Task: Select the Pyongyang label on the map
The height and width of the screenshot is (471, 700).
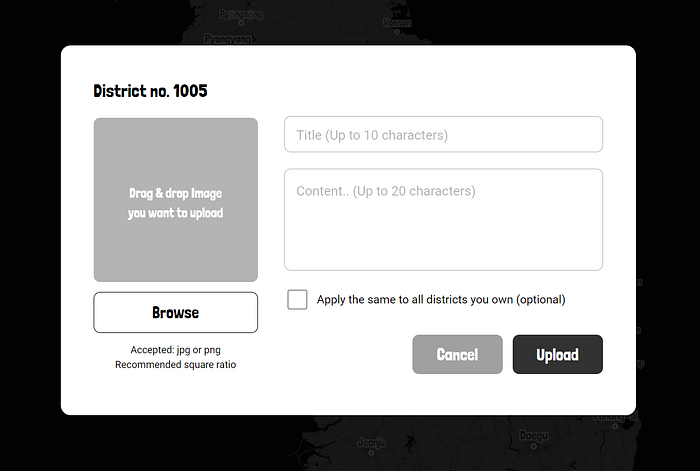Action: (x=227, y=39)
